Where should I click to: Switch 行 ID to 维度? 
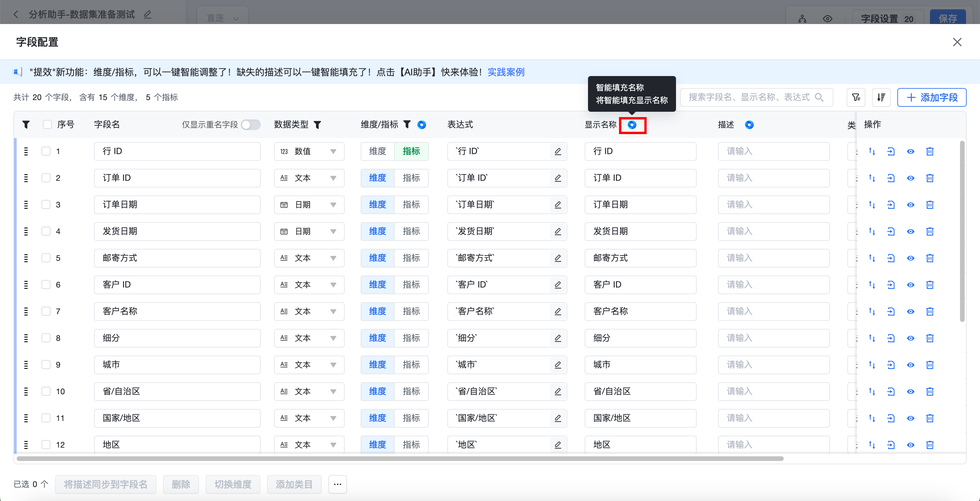(378, 151)
